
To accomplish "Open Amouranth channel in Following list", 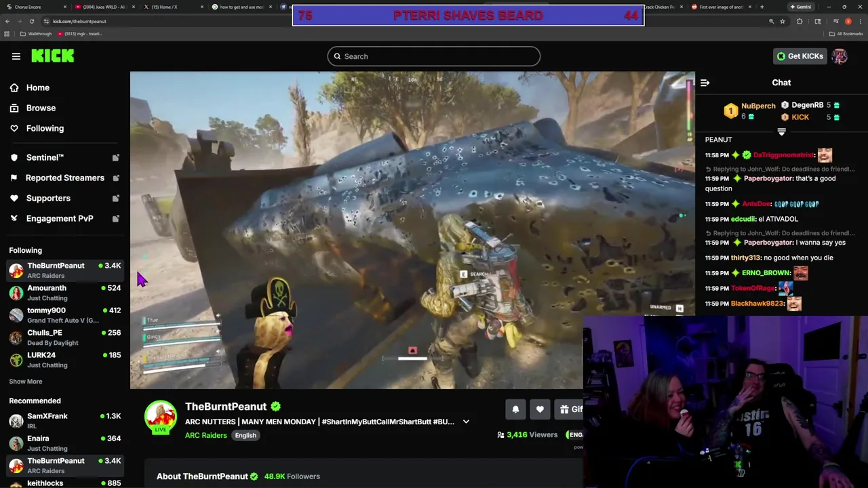I will (64, 293).
